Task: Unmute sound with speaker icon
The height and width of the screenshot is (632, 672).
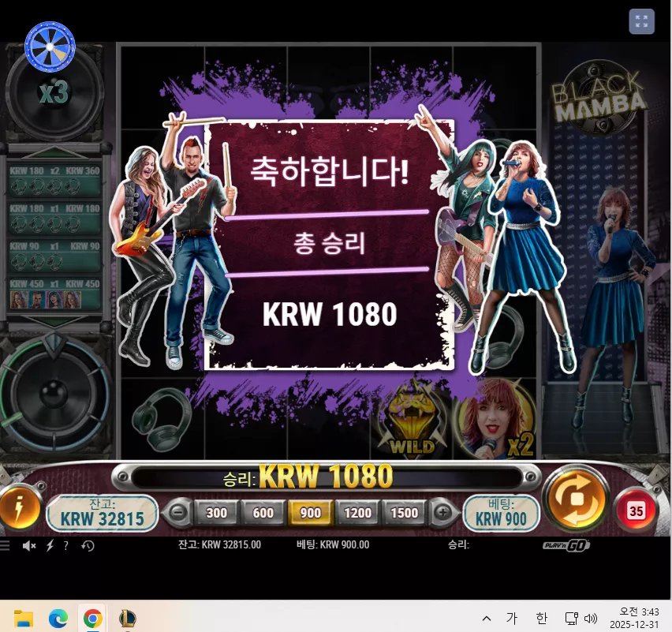Action: [x=29, y=545]
